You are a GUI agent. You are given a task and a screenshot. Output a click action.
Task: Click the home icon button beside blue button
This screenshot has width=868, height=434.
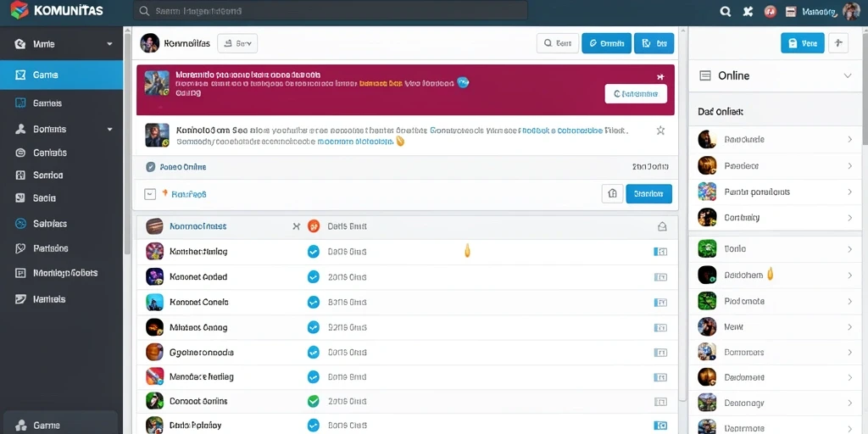[x=612, y=194]
